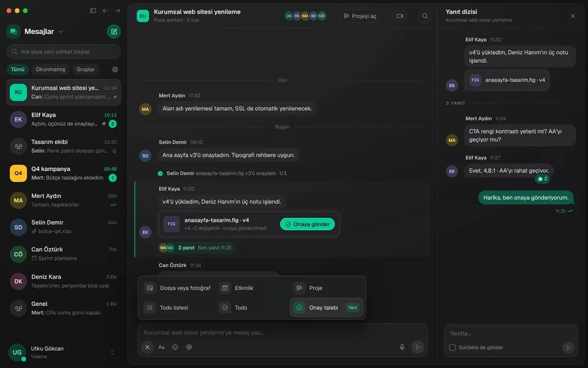
Task: Open the Mesajlar app logo icon
Action: [x=13, y=31]
